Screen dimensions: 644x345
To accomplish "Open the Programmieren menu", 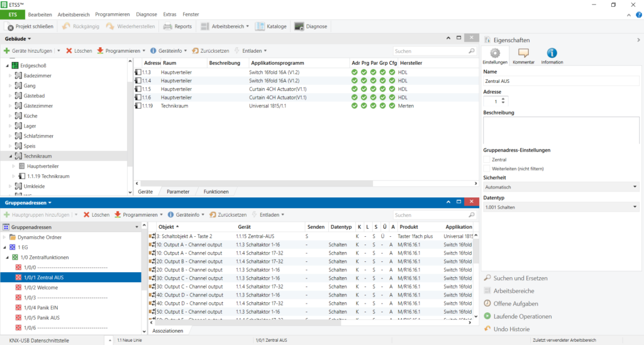I will coord(113,14).
